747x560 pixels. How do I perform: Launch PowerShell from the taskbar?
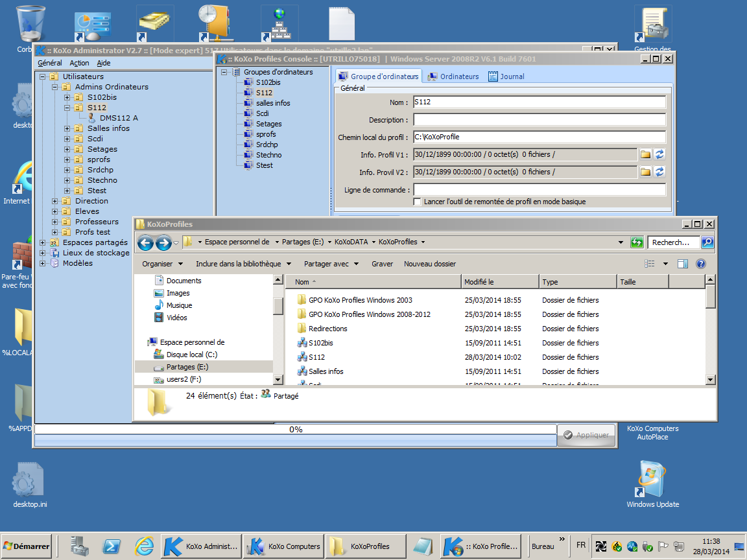pyautogui.click(x=112, y=546)
